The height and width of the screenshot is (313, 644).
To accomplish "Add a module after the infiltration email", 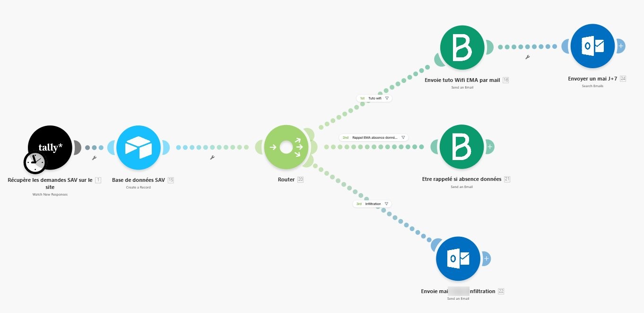I will coord(487,259).
